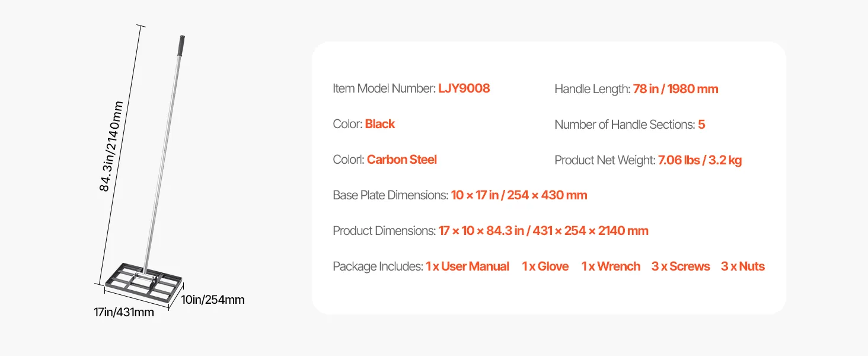Viewport: 868px width, 356px height.
Task: Click number of handle sections value 5
Action: click(x=701, y=125)
